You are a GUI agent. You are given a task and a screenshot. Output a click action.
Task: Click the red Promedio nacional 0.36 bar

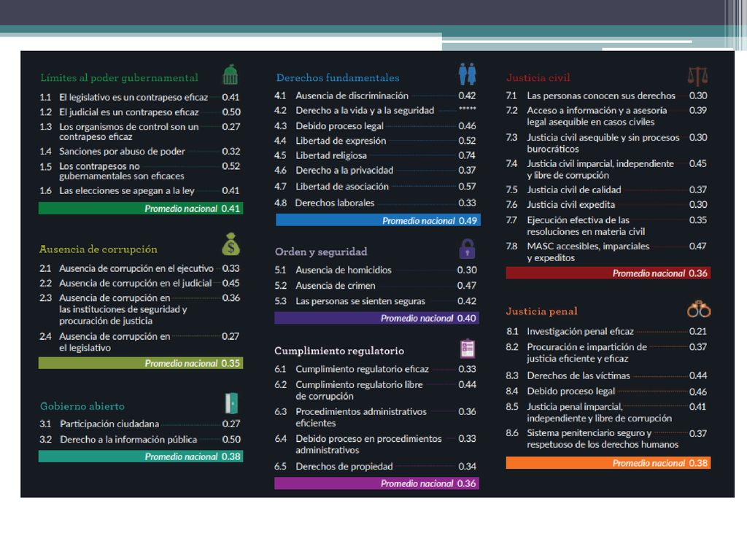click(608, 273)
